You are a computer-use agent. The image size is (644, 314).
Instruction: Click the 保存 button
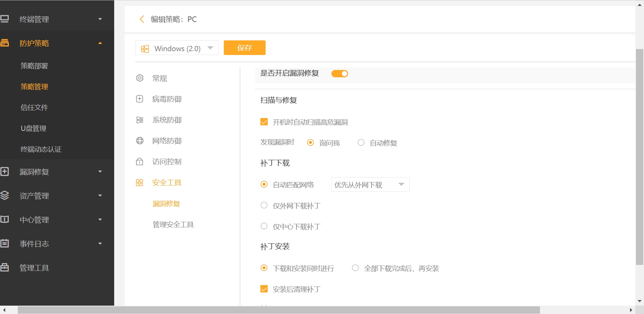(245, 48)
